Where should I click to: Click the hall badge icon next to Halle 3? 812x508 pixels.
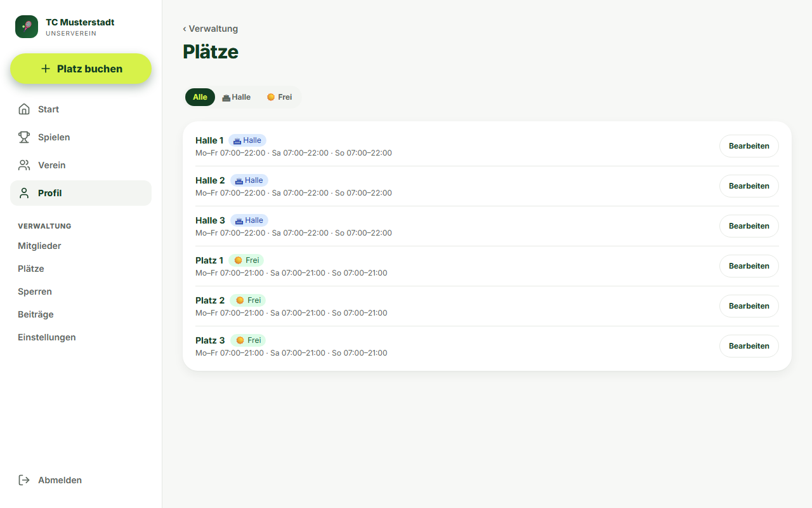tap(239, 221)
